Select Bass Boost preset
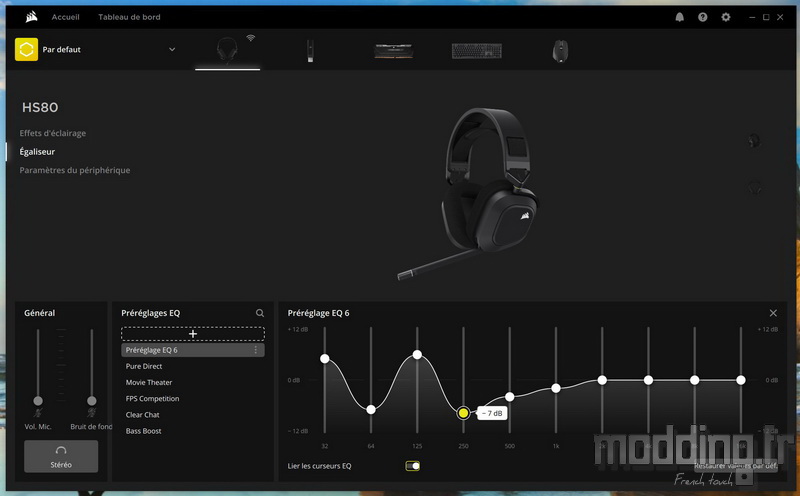 pos(143,431)
